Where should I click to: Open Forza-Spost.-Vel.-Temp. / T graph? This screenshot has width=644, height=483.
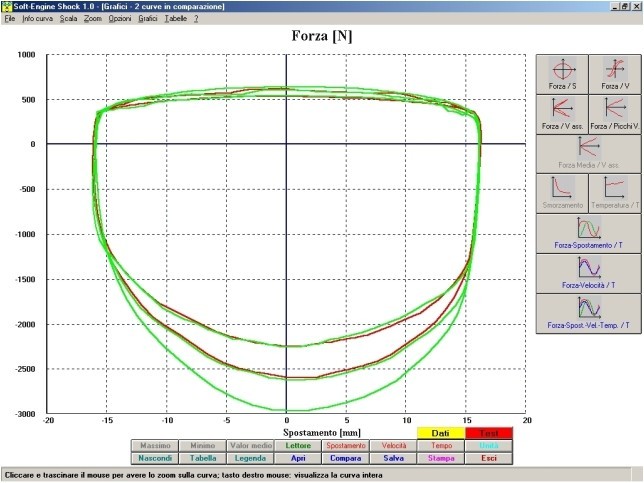pyautogui.click(x=588, y=311)
